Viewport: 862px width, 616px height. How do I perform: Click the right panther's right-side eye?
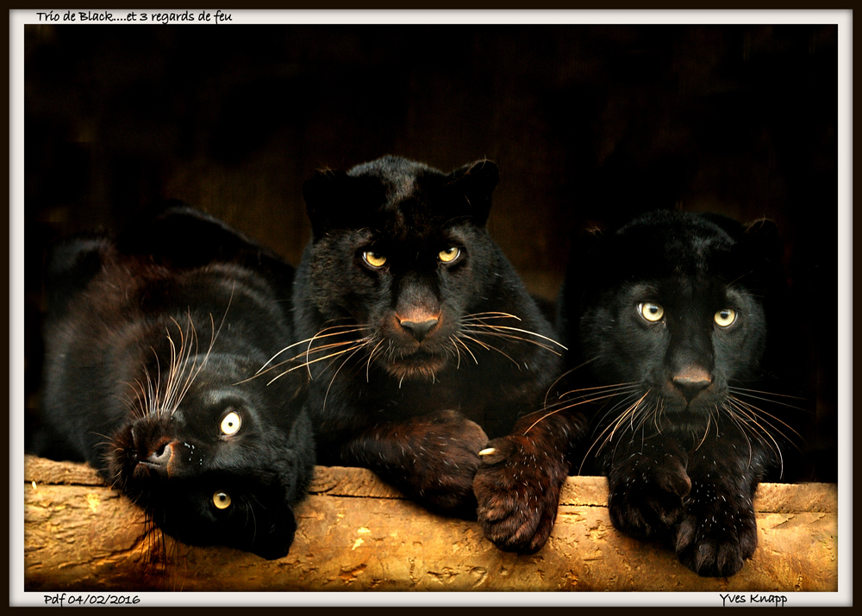tap(725, 317)
